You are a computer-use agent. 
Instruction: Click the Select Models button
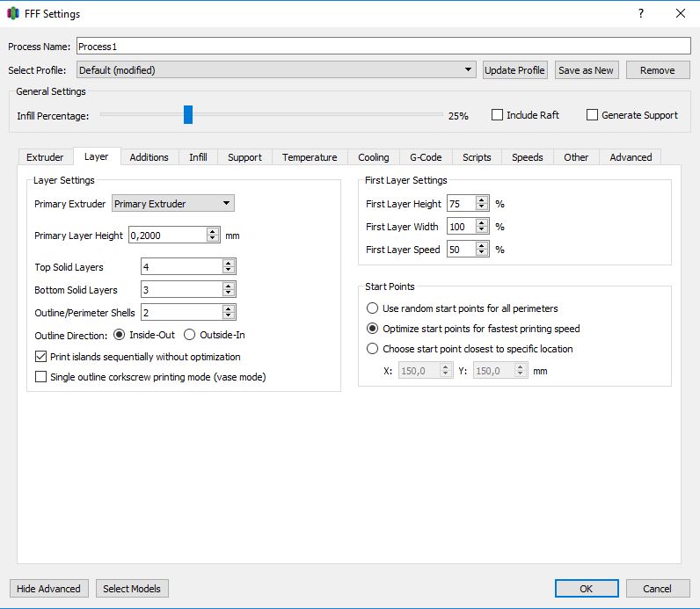click(x=132, y=589)
